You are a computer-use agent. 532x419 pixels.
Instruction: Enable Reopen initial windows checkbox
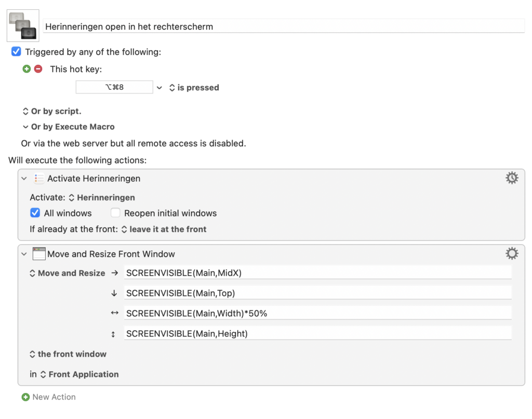point(115,213)
